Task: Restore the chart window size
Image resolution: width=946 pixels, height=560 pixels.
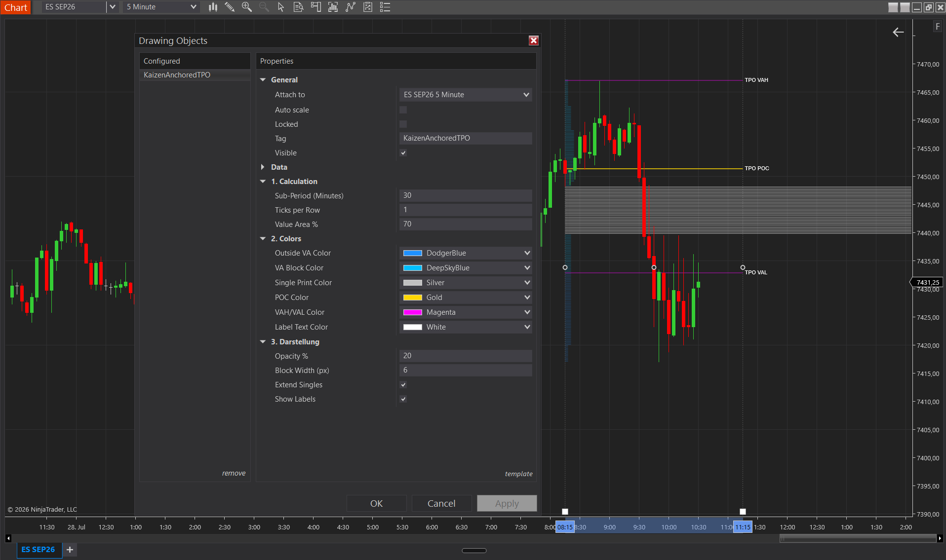Action: coord(929,7)
